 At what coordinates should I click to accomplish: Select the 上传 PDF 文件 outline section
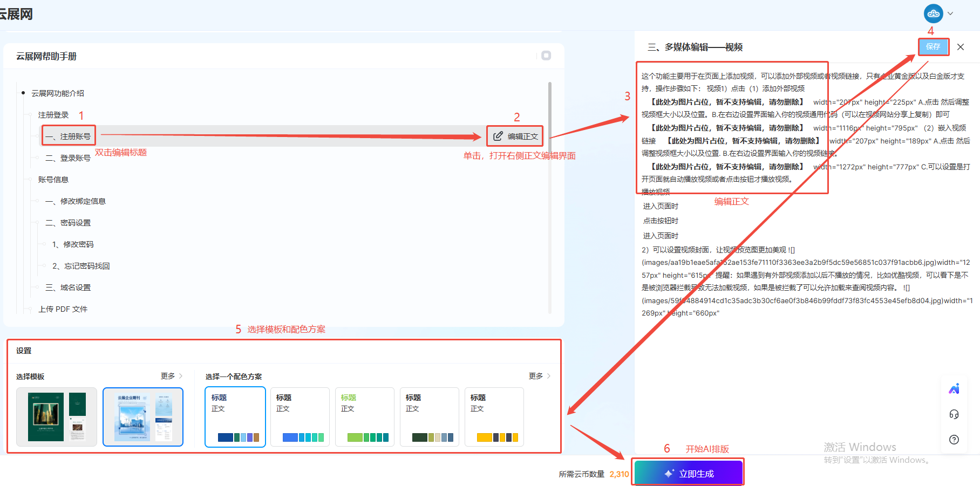pos(63,309)
